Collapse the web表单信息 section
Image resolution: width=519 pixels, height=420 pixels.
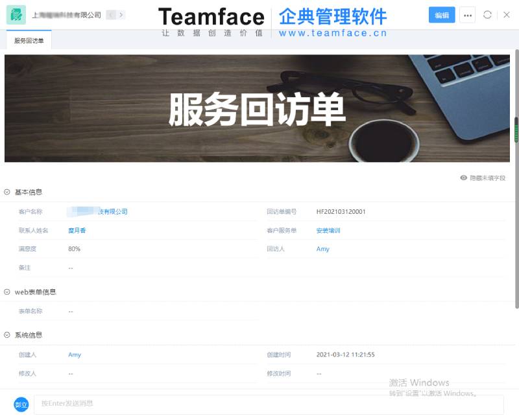[x=7, y=292]
